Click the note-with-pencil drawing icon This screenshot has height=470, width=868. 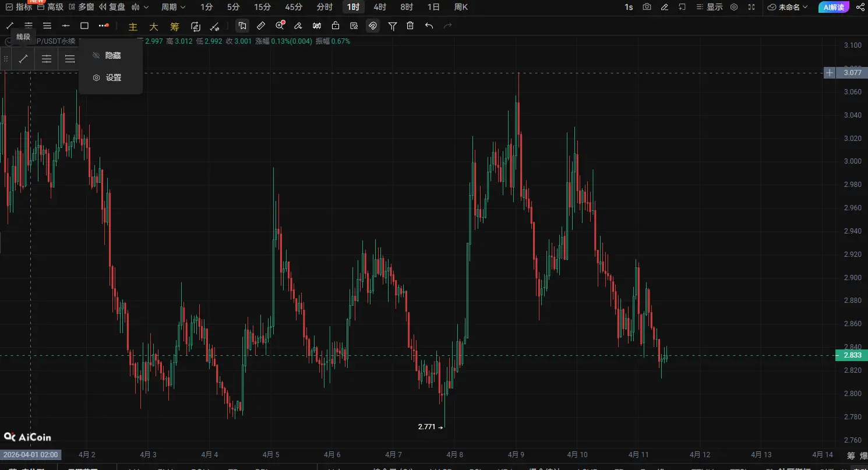click(354, 26)
